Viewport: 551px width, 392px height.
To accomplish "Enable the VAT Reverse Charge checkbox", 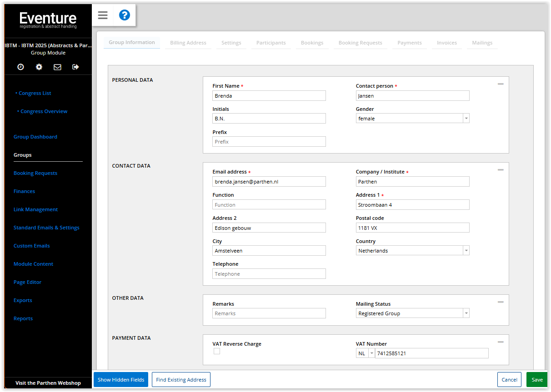I will 217,351.
